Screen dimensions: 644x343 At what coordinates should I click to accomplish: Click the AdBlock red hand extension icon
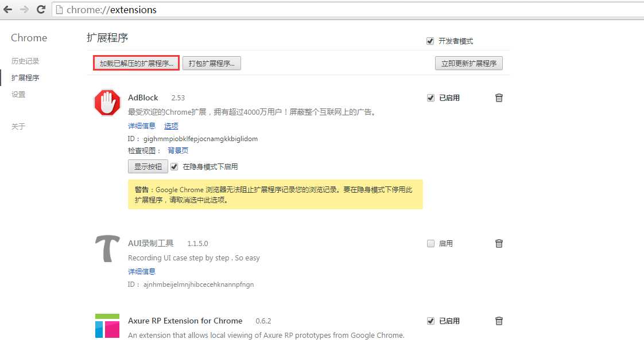[x=107, y=103]
